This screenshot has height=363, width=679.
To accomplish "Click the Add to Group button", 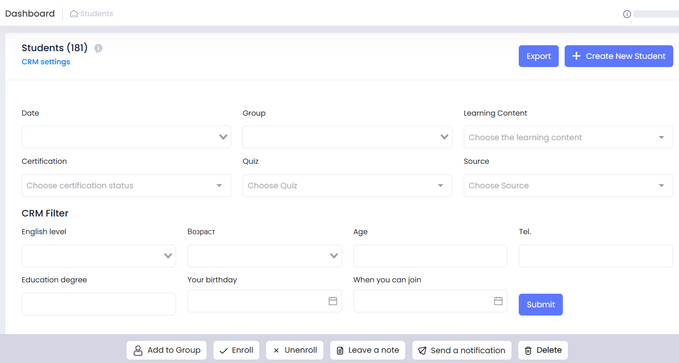I will click(167, 350).
